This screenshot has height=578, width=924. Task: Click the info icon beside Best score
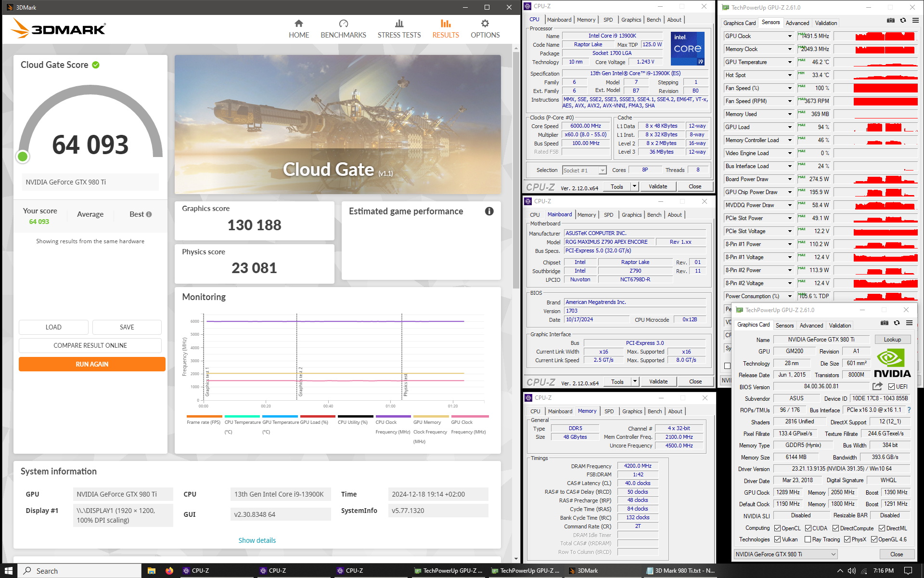(149, 214)
